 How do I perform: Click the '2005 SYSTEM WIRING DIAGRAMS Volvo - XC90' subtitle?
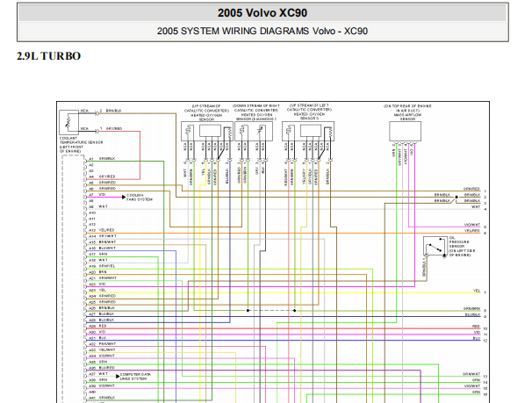point(262,31)
